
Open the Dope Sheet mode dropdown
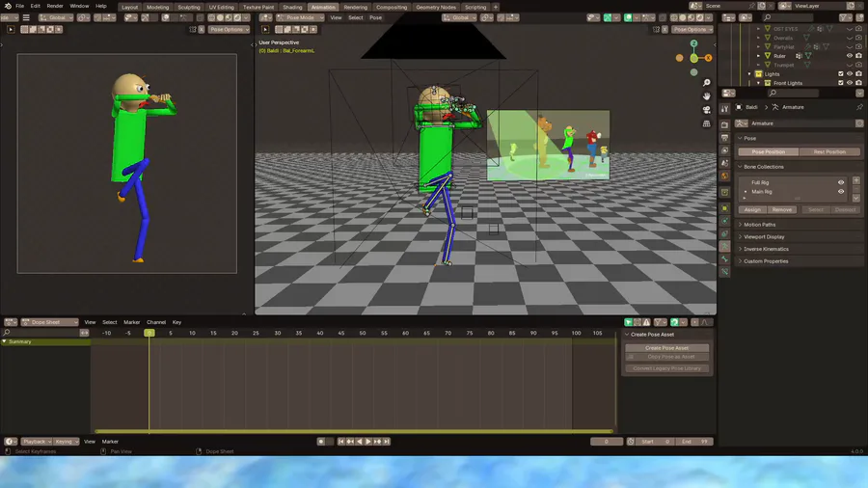(x=50, y=322)
